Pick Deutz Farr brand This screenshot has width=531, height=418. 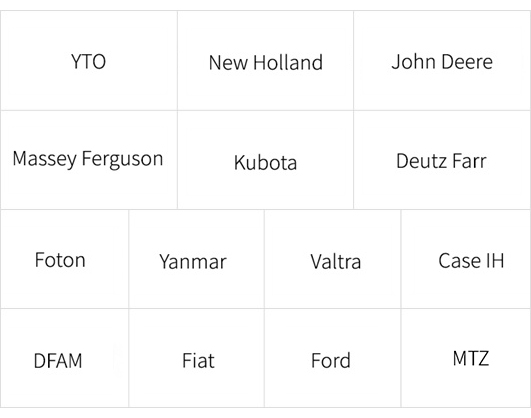tap(442, 160)
